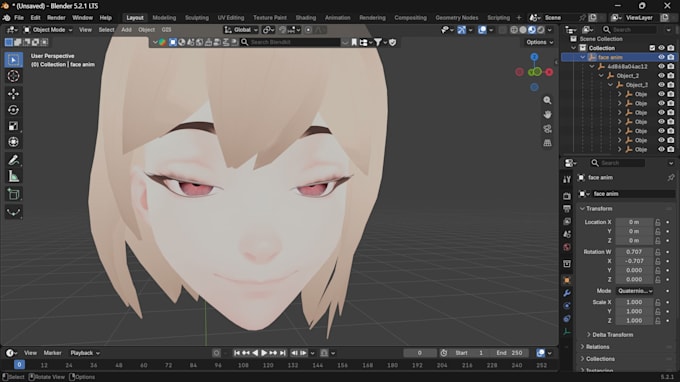Open timeline Marker menu
Screen dimensions: 680x382
tap(52, 353)
